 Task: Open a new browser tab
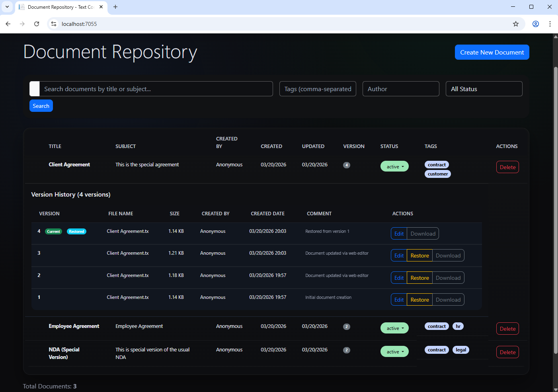(x=115, y=7)
